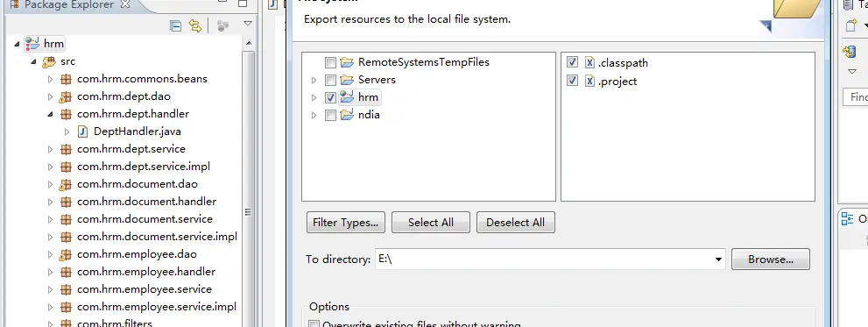Select the hrm project icon in Package Explorer
This screenshot has height=327, width=868.
(32, 43)
